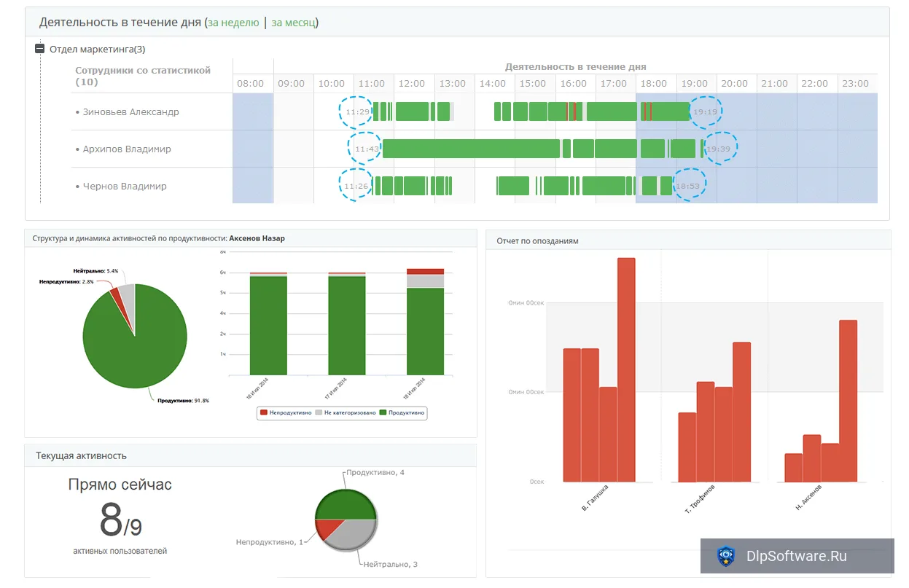Collapse the Отдел маркетинга group

(x=40, y=50)
